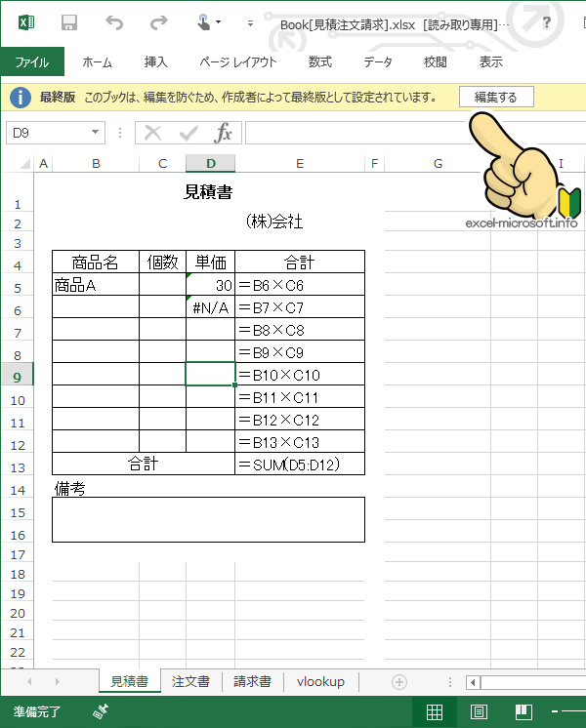Click the 編集する button in message bar

coord(496,97)
